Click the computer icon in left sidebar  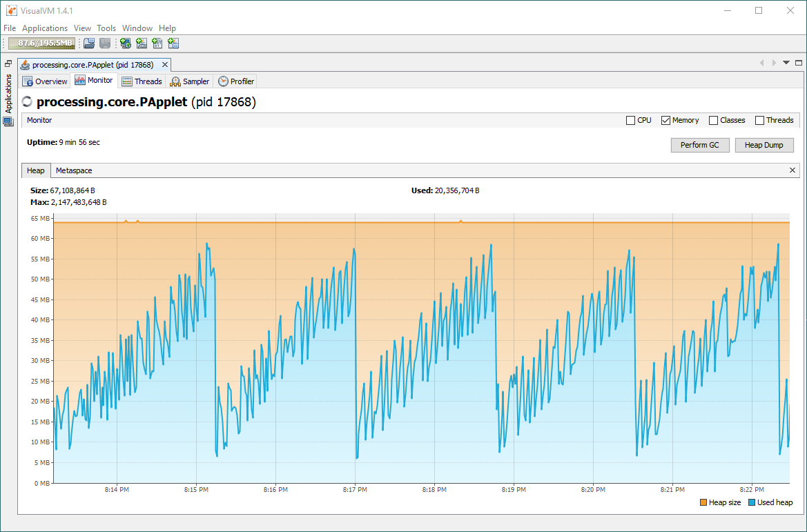coord(8,122)
